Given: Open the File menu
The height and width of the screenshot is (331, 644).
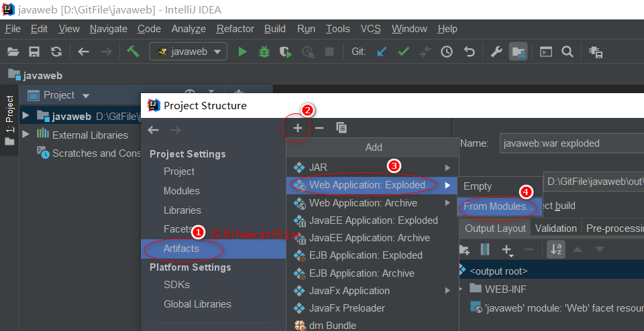Looking at the screenshot, I should [x=13, y=29].
